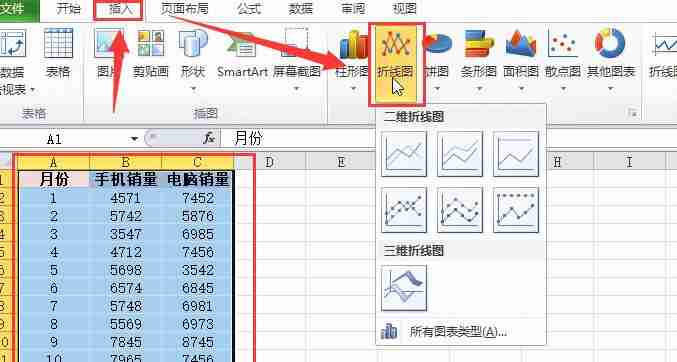Open the 视图 ribbon tab
This screenshot has height=362, width=677.
point(405,9)
